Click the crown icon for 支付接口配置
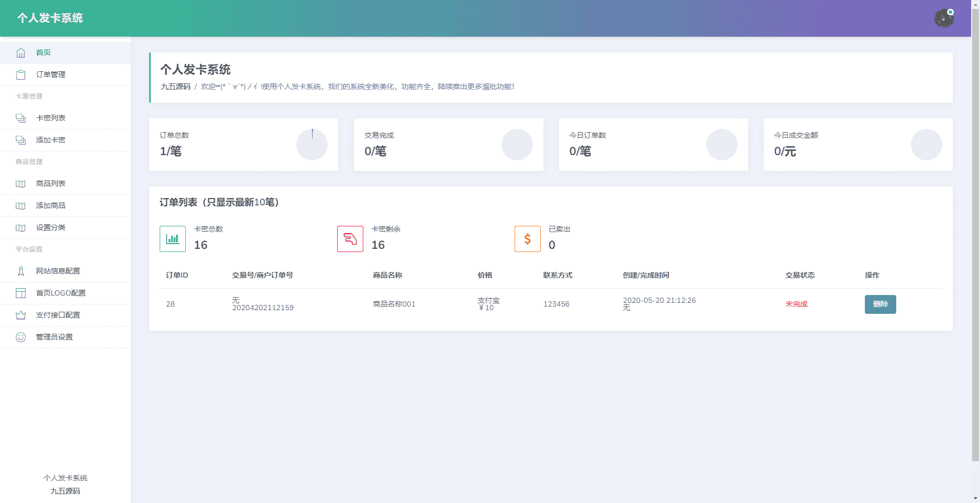The height and width of the screenshot is (503, 980). 20,315
